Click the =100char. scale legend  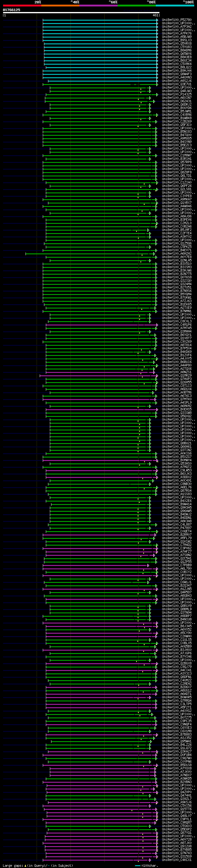click(x=147, y=865)
